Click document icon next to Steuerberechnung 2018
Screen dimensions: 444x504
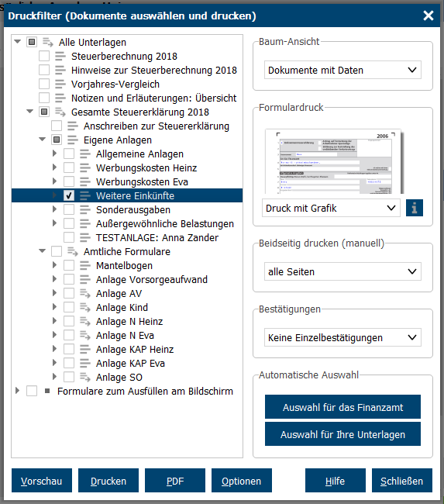pos(60,57)
